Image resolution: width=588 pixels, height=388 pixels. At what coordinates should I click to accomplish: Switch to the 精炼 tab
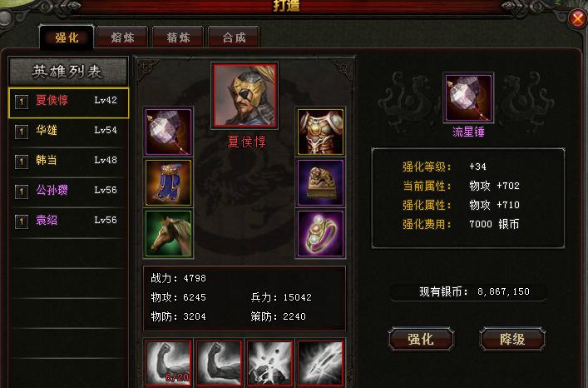178,37
